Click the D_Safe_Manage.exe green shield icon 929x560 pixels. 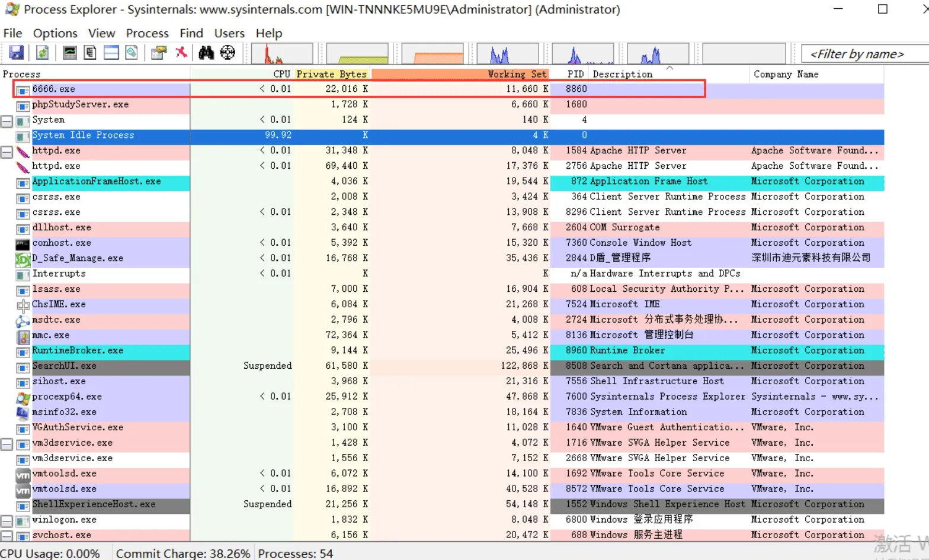click(x=23, y=259)
